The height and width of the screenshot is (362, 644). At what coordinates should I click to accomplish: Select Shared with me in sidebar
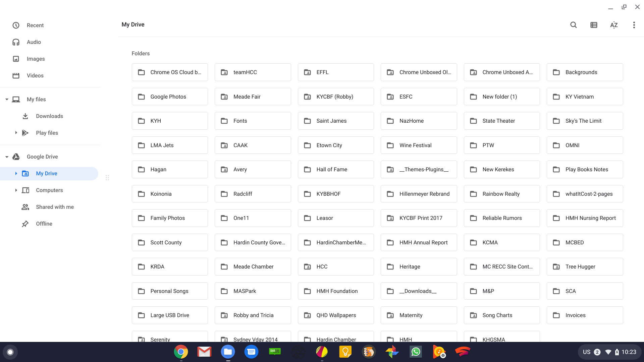pyautogui.click(x=55, y=207)
